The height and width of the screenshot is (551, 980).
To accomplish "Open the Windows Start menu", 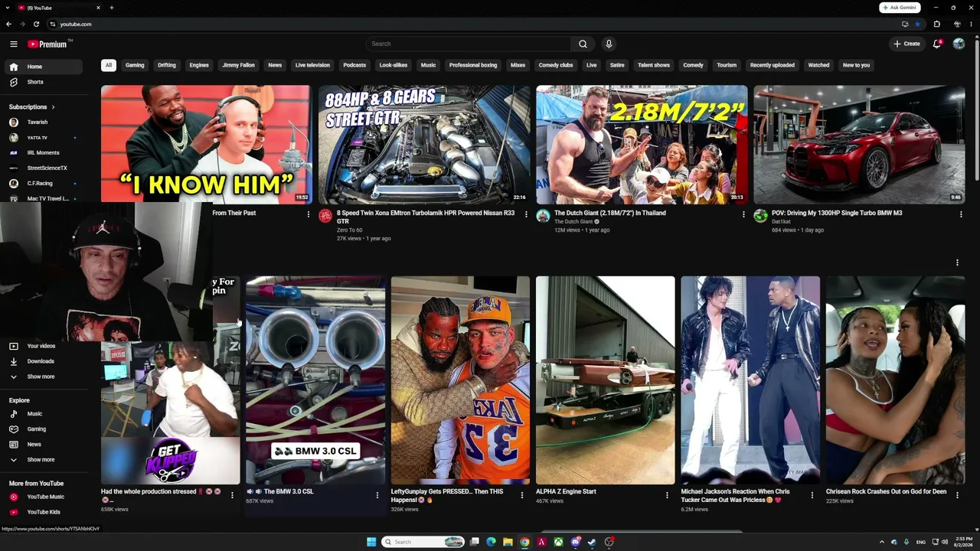I will coord(371,542).
